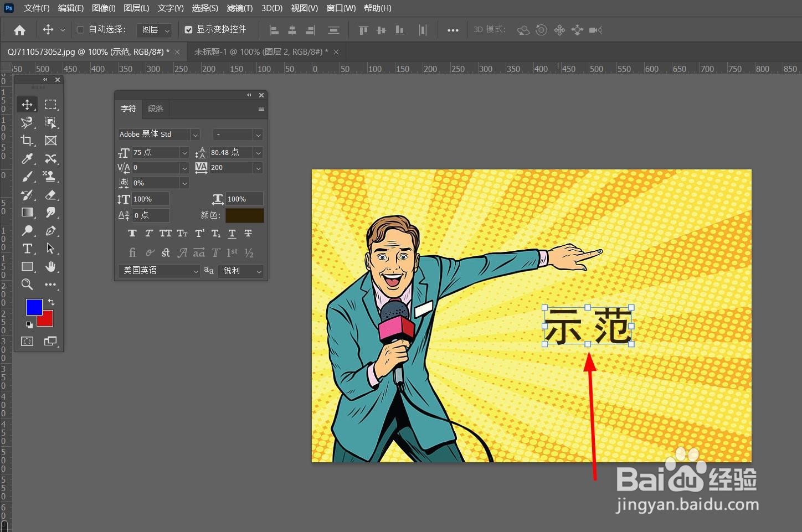Image resolution: width=802 pixels, height=532 pixels.
Task: Select the Rectangular Marquee tool
Action: [50, 104]
